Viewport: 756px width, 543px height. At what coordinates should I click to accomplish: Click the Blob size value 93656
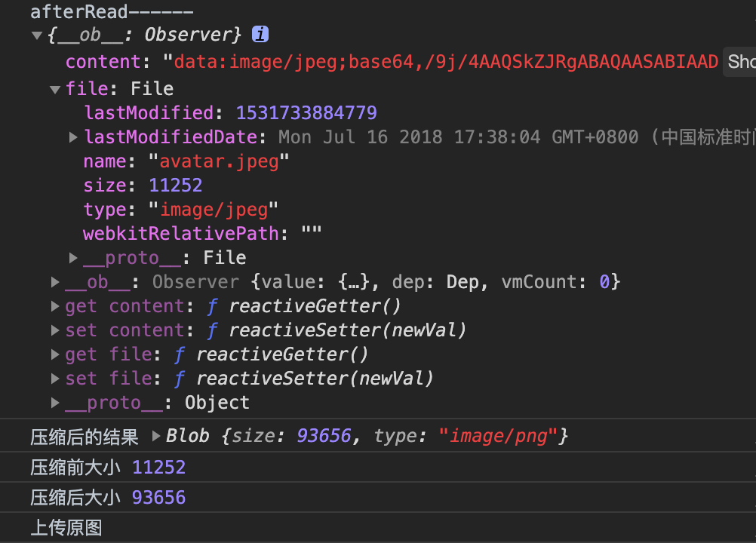coord(324,436)
